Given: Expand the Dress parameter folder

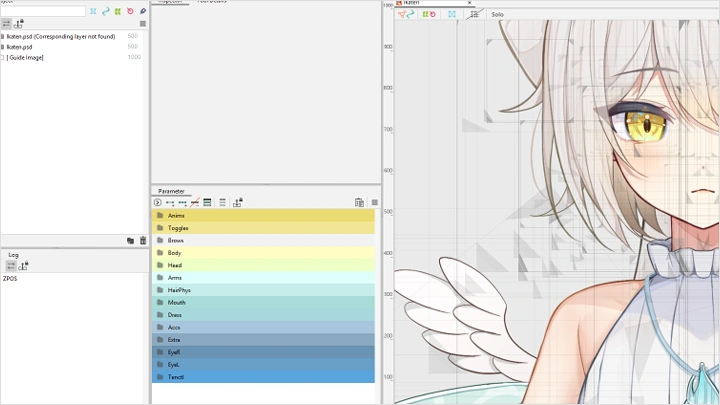Looking at the screenshot, I should click(x=263, y=315).
